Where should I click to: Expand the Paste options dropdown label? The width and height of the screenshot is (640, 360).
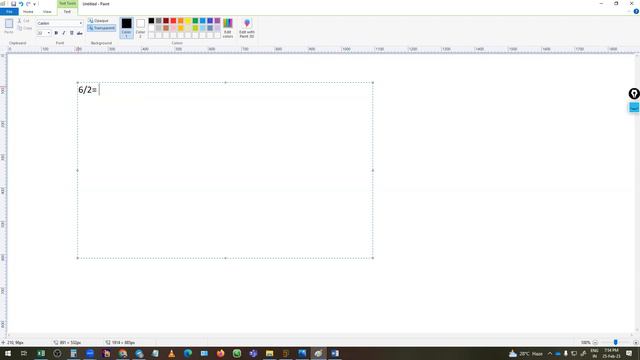click(9, 32)
